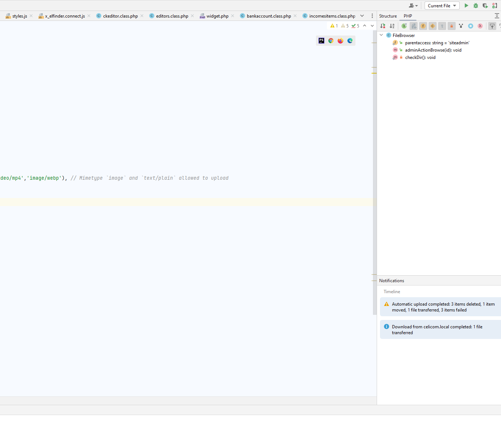Toggle show fields filter in Structure
Image resolution: width=501 pixels, height=448 pixels.
(423, 26)
